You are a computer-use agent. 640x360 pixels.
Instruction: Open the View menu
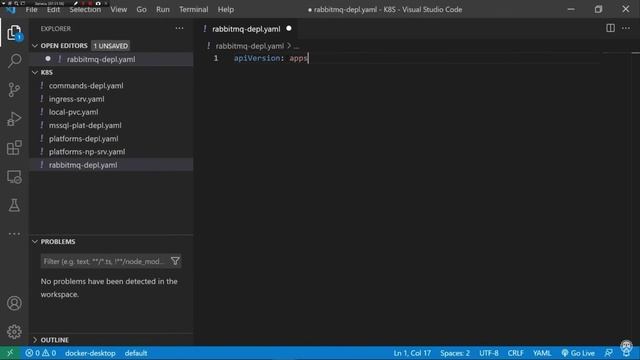tap(118, 9)
